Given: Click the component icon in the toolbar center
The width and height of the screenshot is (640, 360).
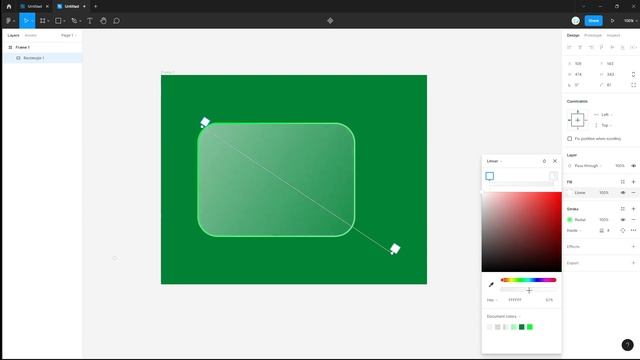Looking at the screenshot, I should [x=330, y=20].
